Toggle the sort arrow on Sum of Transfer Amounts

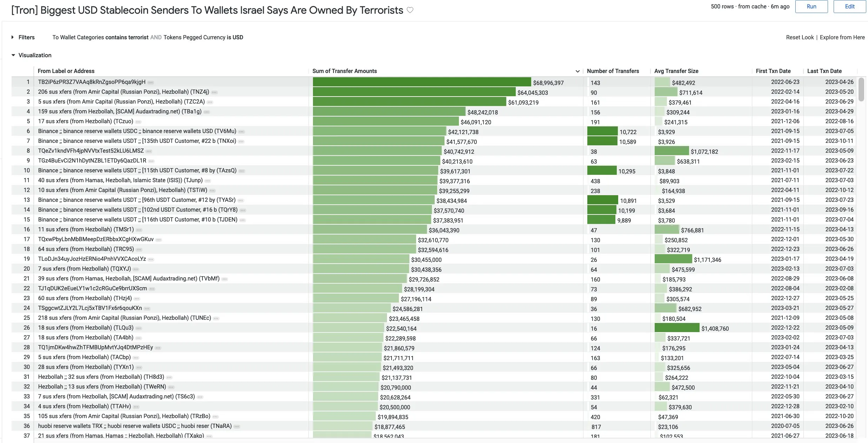(577, 71)
